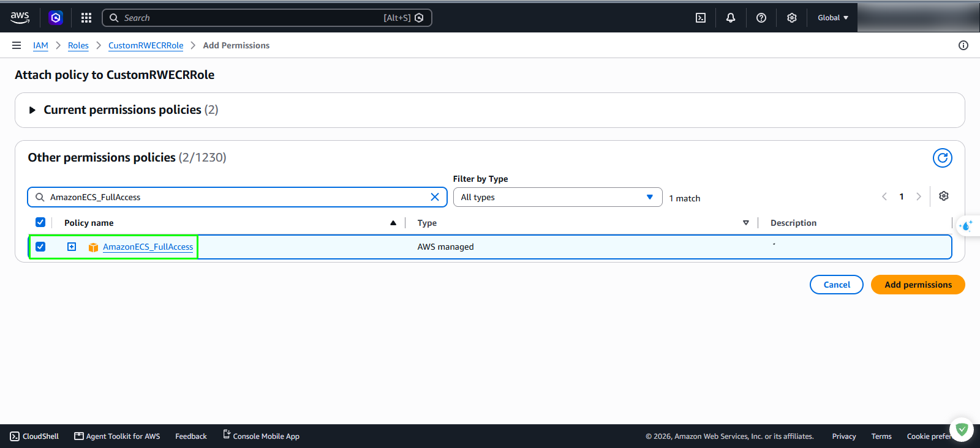Toggle the hamburger side navigation menu
Viewport: 980px width, 448px height.
click(17, 45)
